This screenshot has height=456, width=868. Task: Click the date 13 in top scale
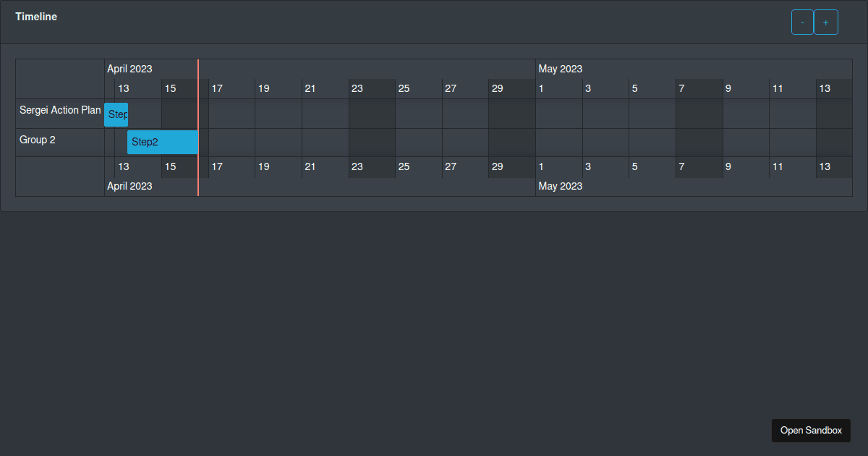pos(123,88)
